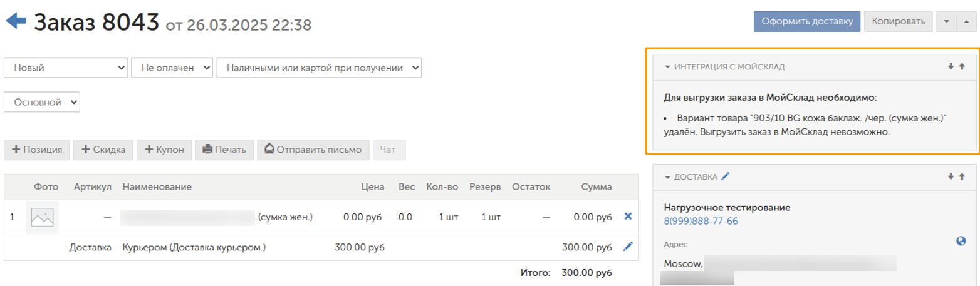This screenshot has height=286, width=980.
Task: Edit the courier delivery row pencil
Action: point(628,247)
